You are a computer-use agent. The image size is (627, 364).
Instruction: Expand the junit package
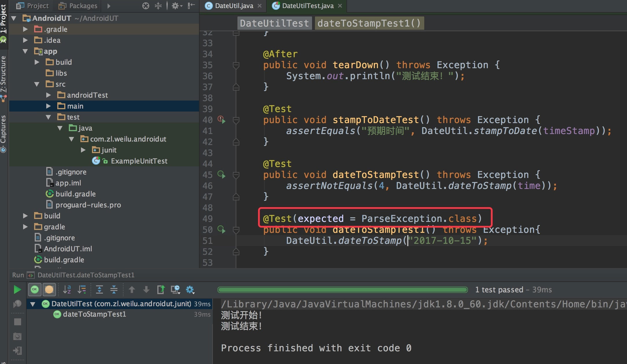point(83,150)
